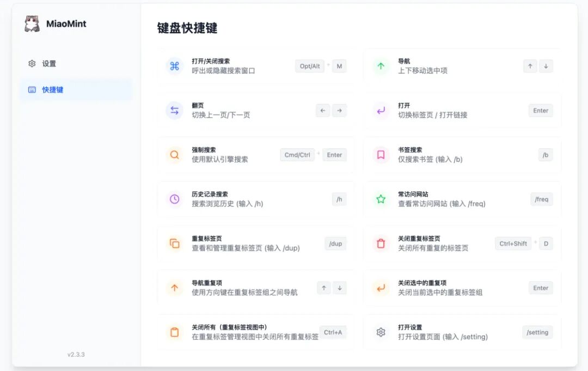Viewport: 588px width, 371px height.
Task: Click the 仅搜索书签 (输入 /b) description
Action: click(430, 159)
